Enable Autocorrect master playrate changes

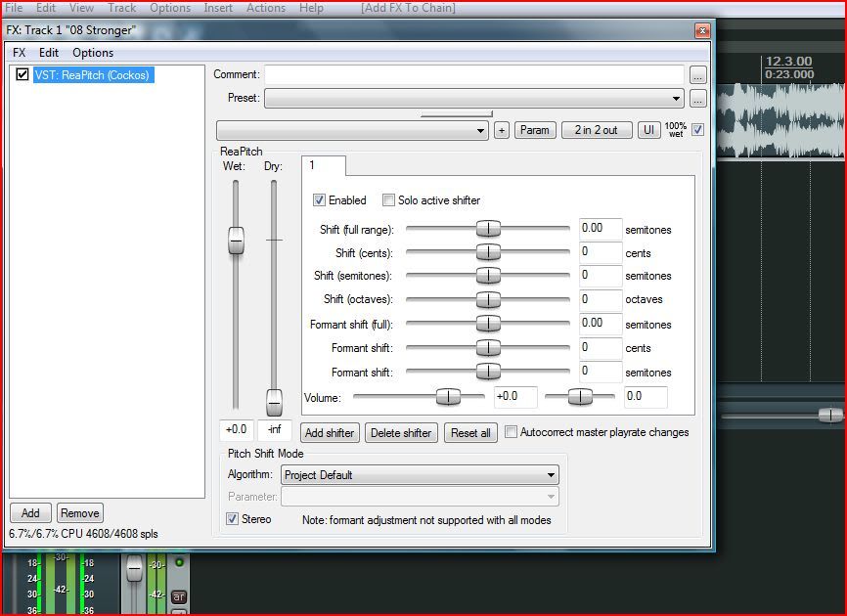[x=511, y=432]
